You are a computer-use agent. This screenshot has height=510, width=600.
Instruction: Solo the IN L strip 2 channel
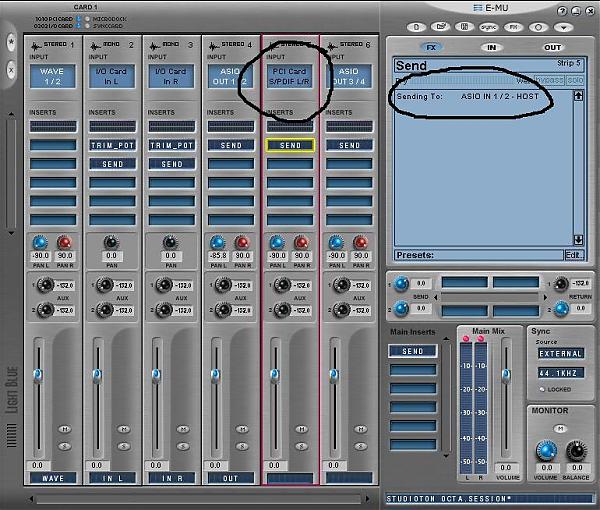(x=122, y=444)
